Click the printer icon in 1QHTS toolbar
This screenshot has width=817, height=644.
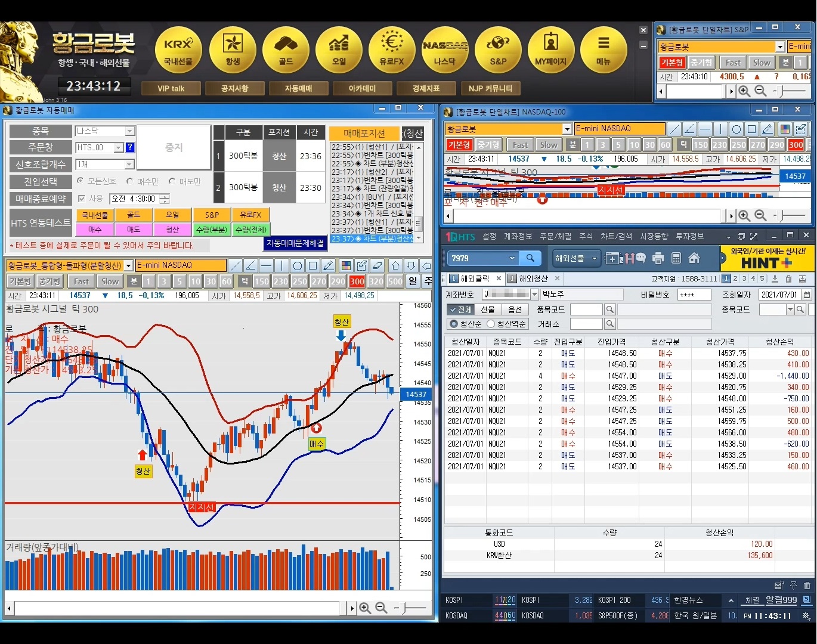click(658, 258)
